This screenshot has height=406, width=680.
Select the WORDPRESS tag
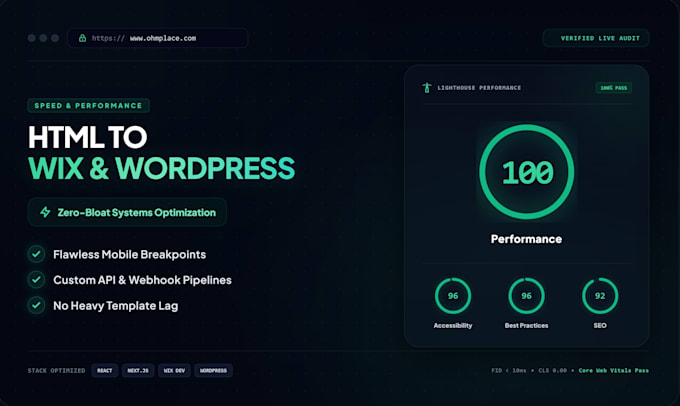tap(213, 370)
